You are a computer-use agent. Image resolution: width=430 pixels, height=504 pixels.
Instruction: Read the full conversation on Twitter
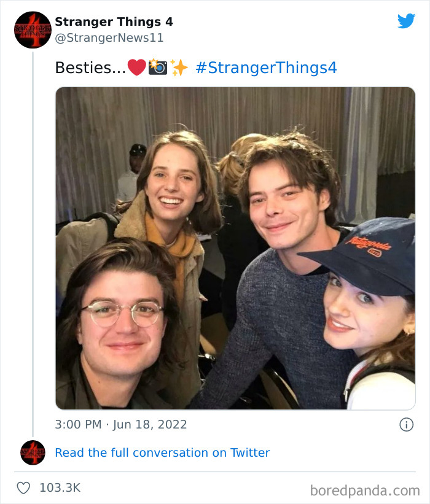[162, 453]
